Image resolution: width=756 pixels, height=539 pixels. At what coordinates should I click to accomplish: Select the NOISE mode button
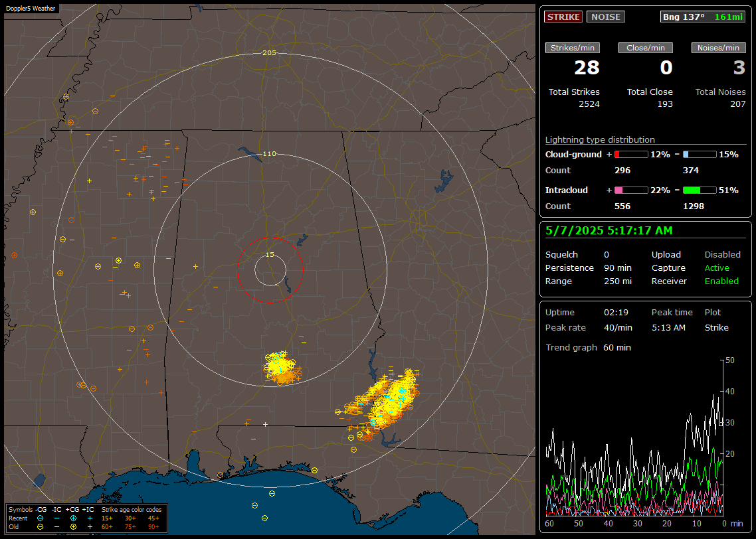click(606, 17)
